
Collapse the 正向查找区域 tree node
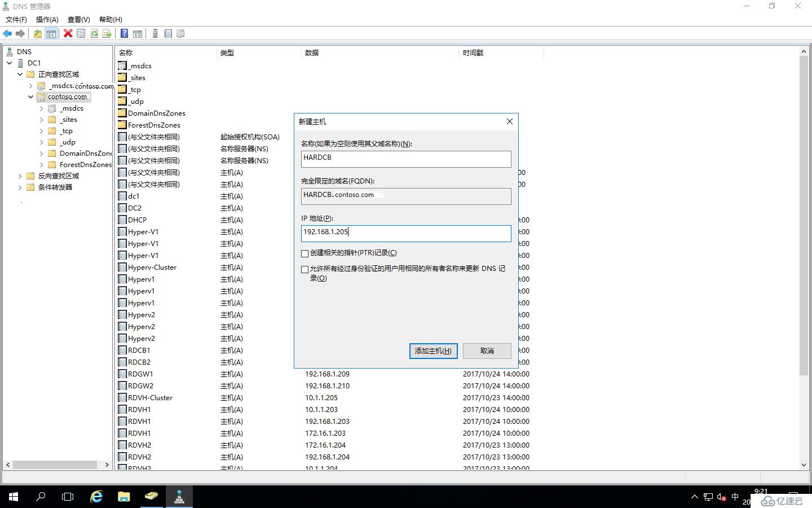(x=20, y=74)
